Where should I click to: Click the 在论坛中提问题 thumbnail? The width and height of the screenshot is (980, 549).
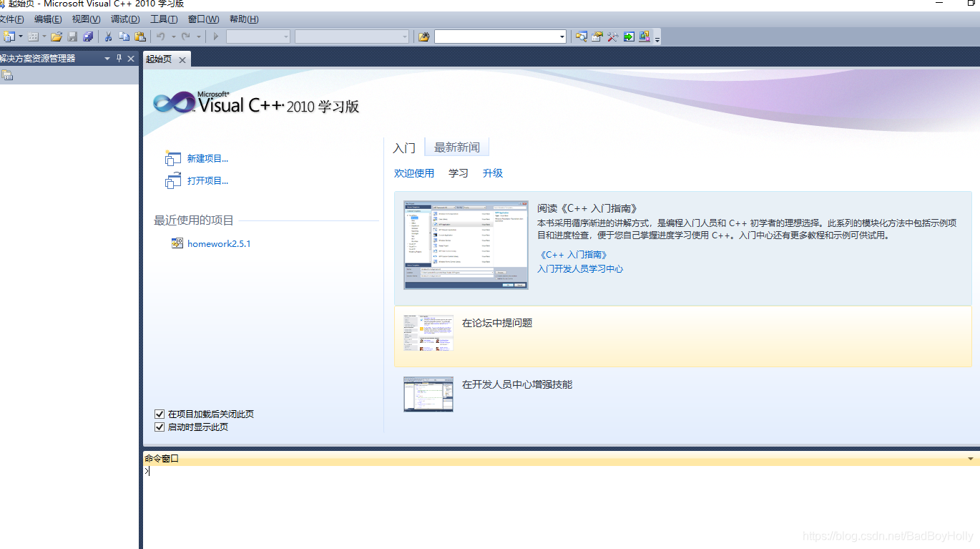point(428,333)
